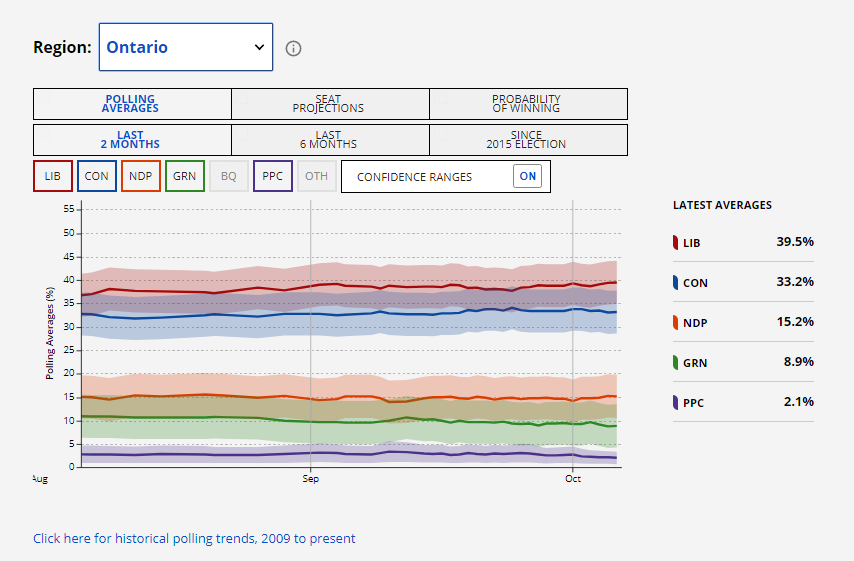Toggle the NDP party line
The image size is (854, 561).
pos(141,176)
